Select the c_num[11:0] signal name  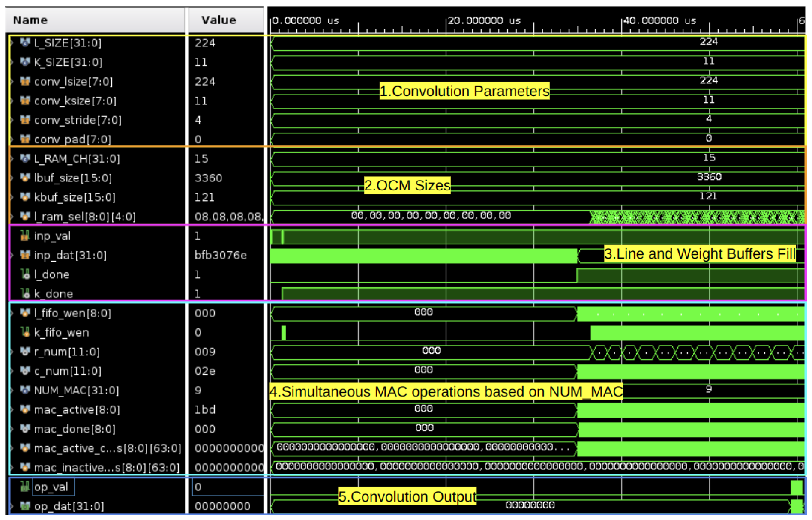click(68, 371)
